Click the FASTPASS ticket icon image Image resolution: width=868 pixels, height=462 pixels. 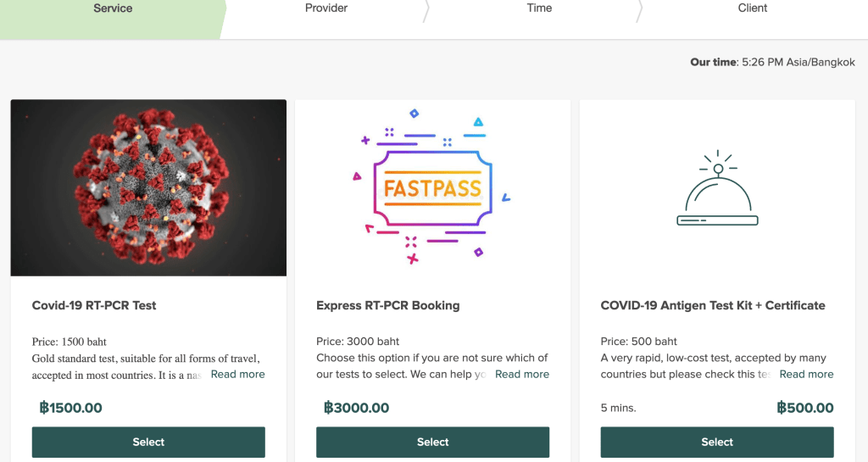pos(432,187)
